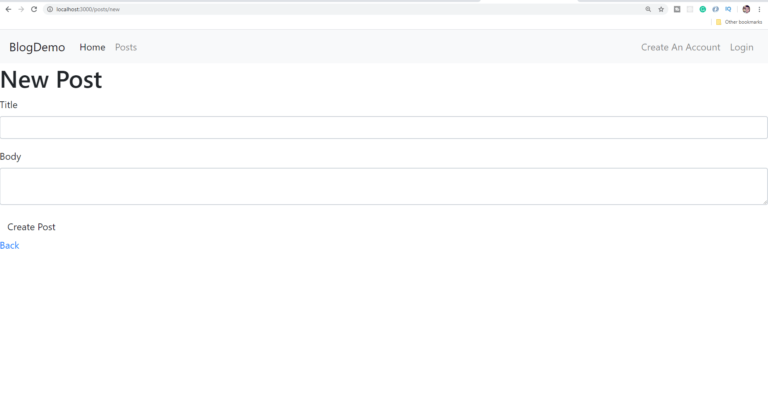Click the blue oval extension icon

tap(715, 9)
